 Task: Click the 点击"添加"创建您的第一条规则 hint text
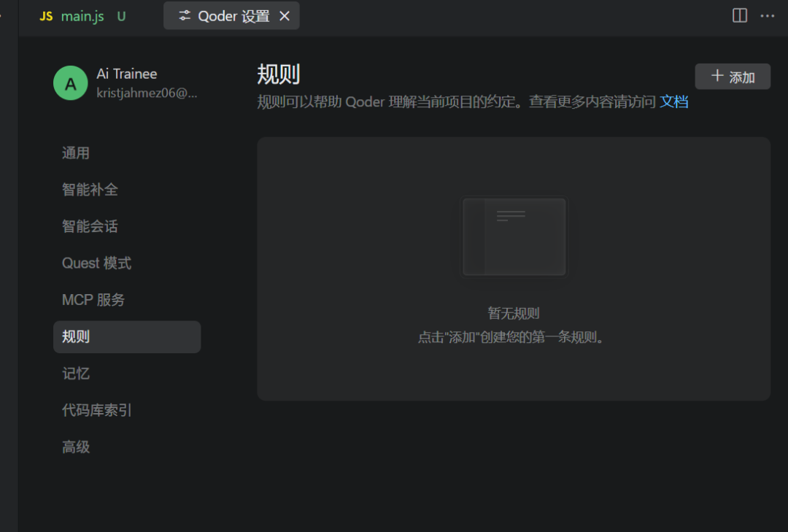511,337
